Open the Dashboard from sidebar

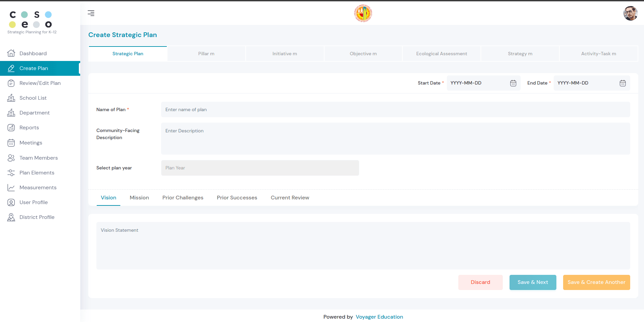pos(33,53)
